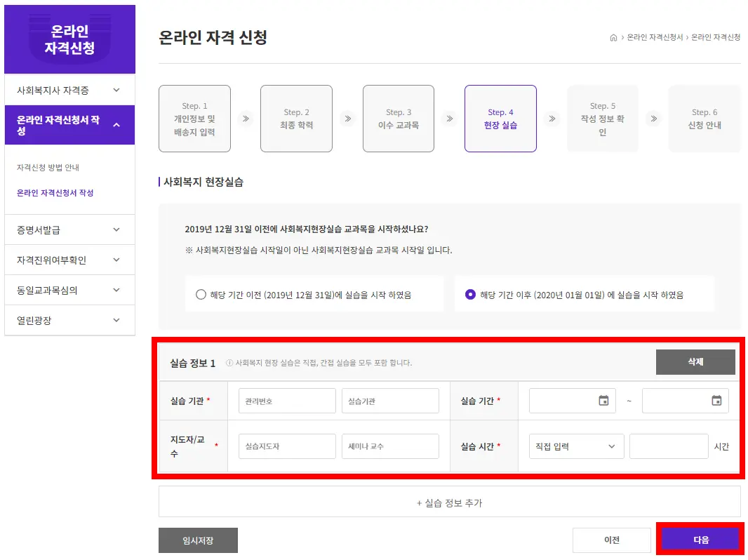This screenshot has height=560, width=748.
Task: Click the 실습 기간 start date field
Action: pyautogui.click(x=572, y=401)
